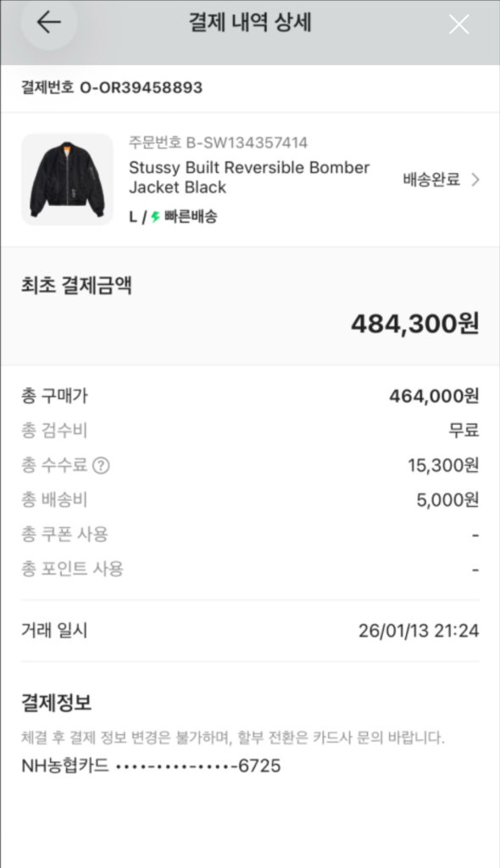Select the bomber jacket product thumbnail
500x868 pixels.
(67, 179)
